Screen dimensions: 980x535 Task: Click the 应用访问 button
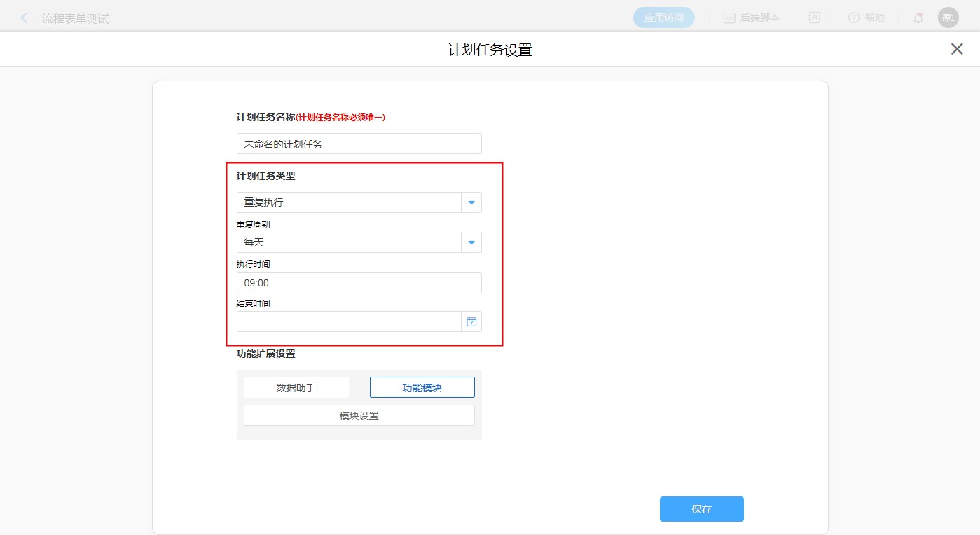coord(663,18)
